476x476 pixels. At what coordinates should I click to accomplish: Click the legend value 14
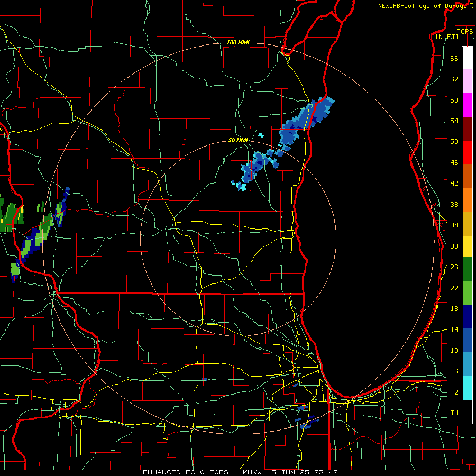click(x=454, y=329)
